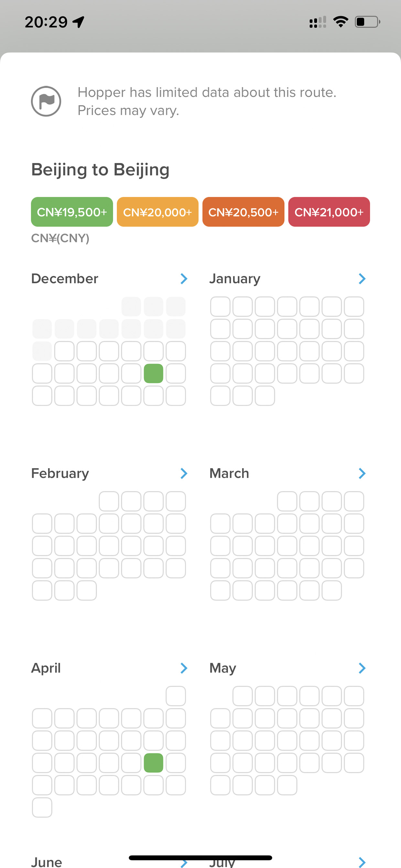
Task: Tap the blue arrow next to May
Action: click(362, 668)
